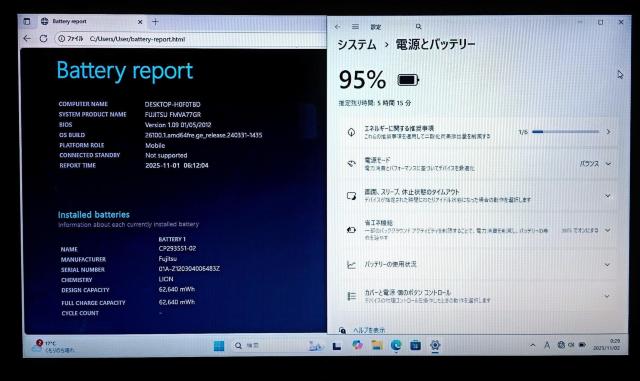The image size is (640, 381).
Task: Open Microsoft Store from taskbar
Action: [416, 345]
